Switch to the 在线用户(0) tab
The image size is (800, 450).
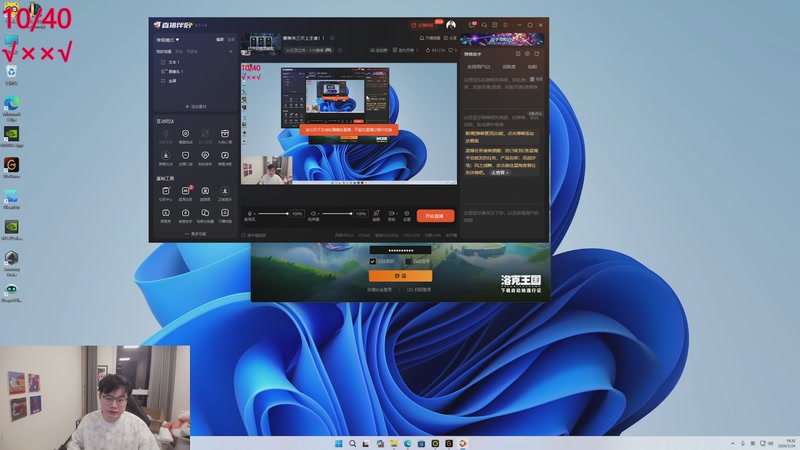point(479,67)
